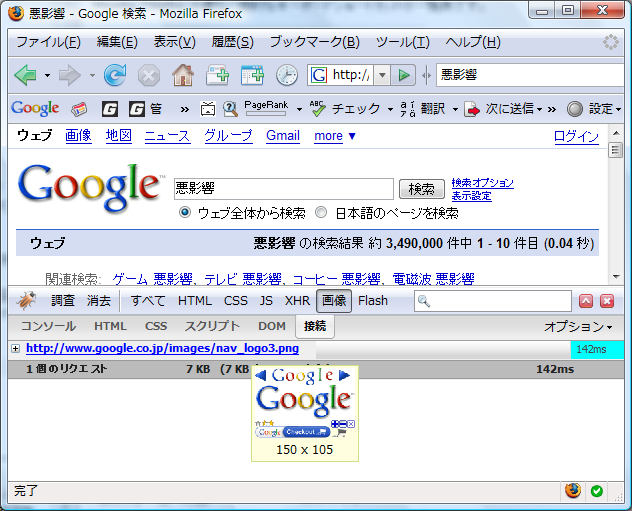Click the first black G toolbar button
Image resolution: width=632 pixels, height=511 pixels.
click(x=110, y=109)
